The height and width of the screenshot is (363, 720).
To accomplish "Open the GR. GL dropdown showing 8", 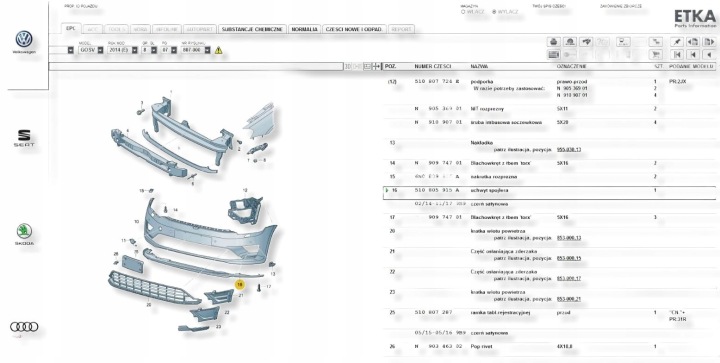I will coord(149,50).
